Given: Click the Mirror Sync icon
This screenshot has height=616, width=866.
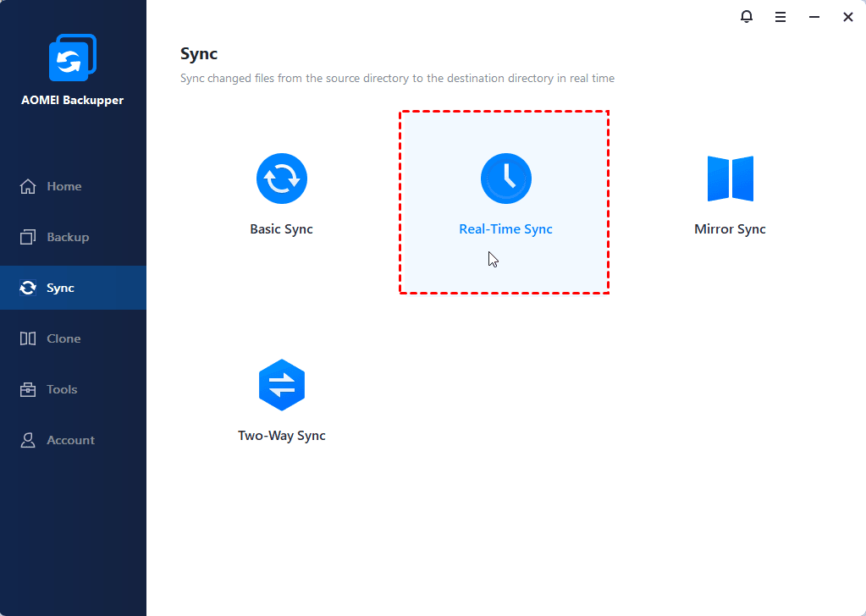Looking at the screenshot, I should [730, 179].
